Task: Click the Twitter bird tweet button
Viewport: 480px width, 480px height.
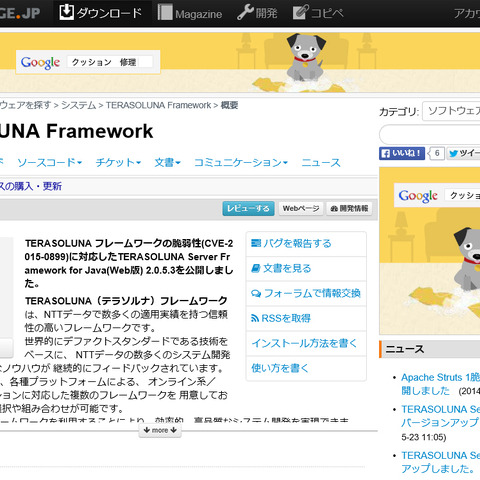Action: [x=463, y=153]
